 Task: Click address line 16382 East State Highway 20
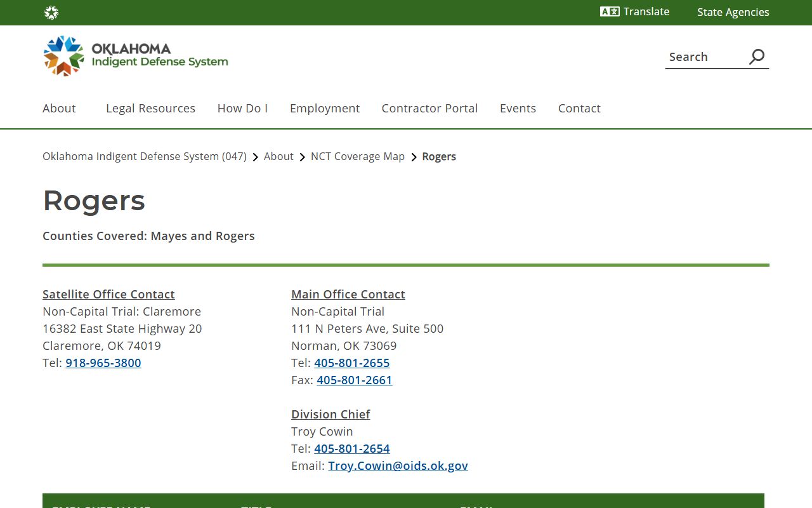point(122,329)
